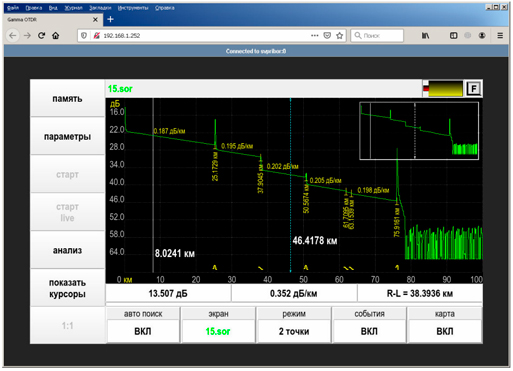Screen dimensions: 513x371
Task: Click the address bar showing 192.168.1.252
Action: tap(207, 35)
